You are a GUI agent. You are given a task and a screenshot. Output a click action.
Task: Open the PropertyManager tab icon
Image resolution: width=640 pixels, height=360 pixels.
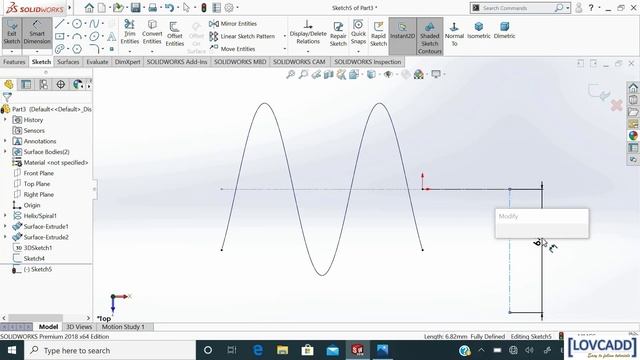26,84
